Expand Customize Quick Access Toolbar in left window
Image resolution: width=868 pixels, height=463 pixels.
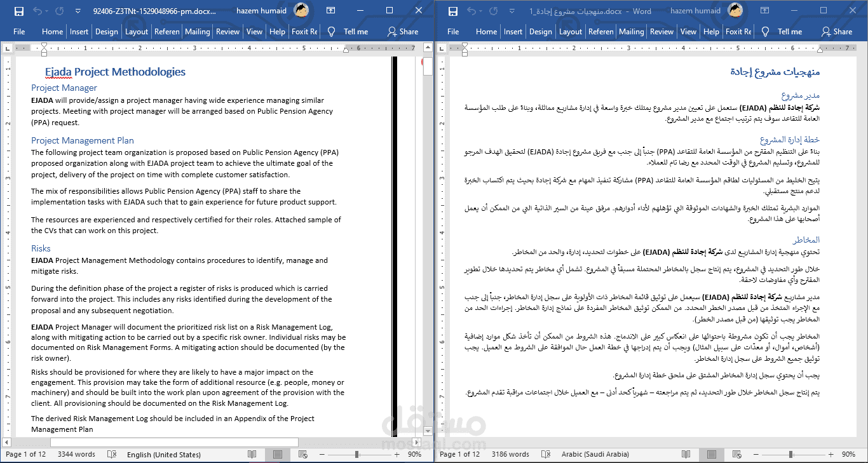pos(78,11)
